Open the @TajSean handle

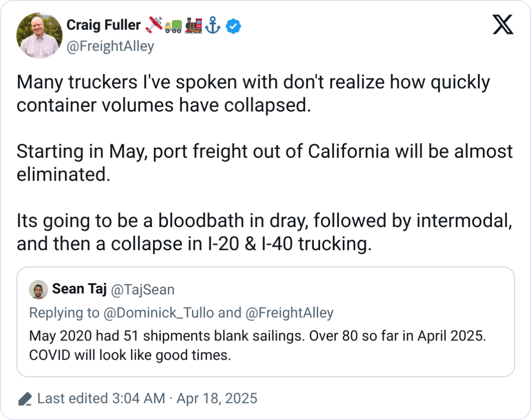(x=143, y=290)
